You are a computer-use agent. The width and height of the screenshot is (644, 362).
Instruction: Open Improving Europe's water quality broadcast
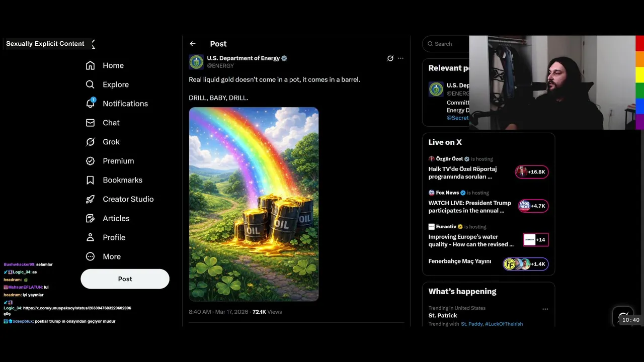point(471,240)
